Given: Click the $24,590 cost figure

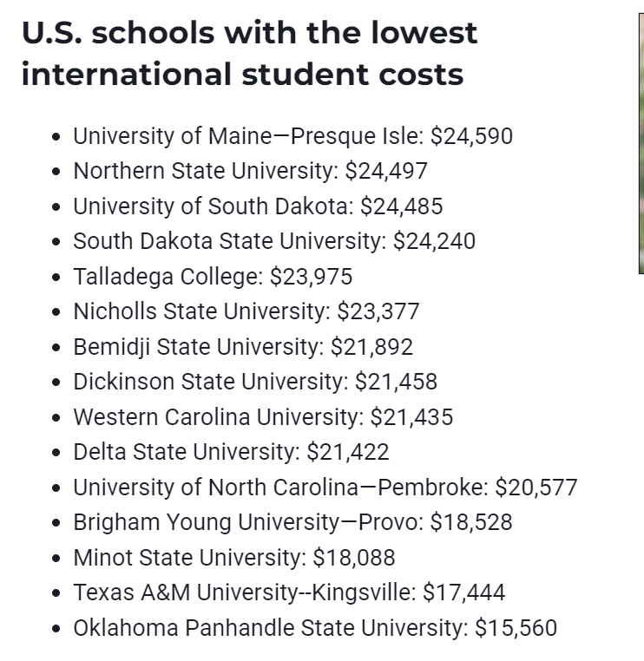Looking at the screenshot, I should 471,136.
